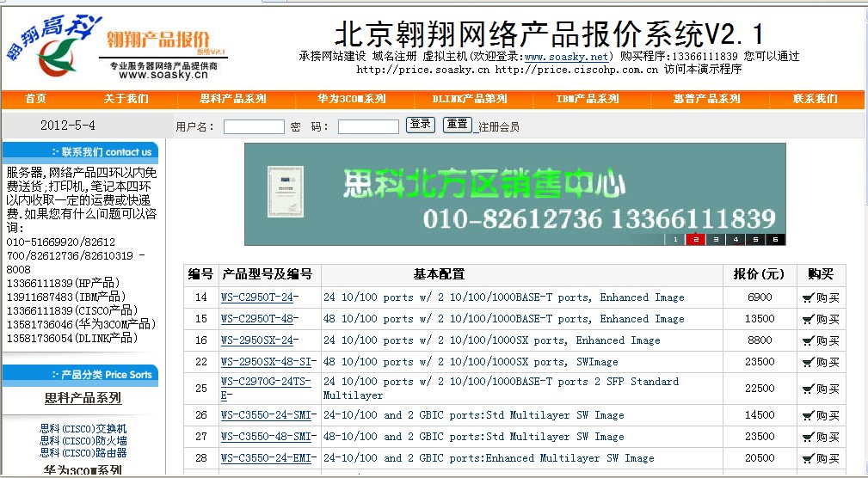
Task: Open the 注册会员 link
Action: 499,127
